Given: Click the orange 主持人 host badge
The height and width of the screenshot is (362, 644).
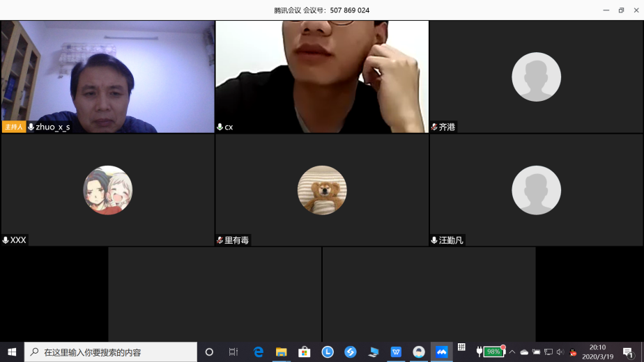Looking at the screenshot, I should point(14,127).
